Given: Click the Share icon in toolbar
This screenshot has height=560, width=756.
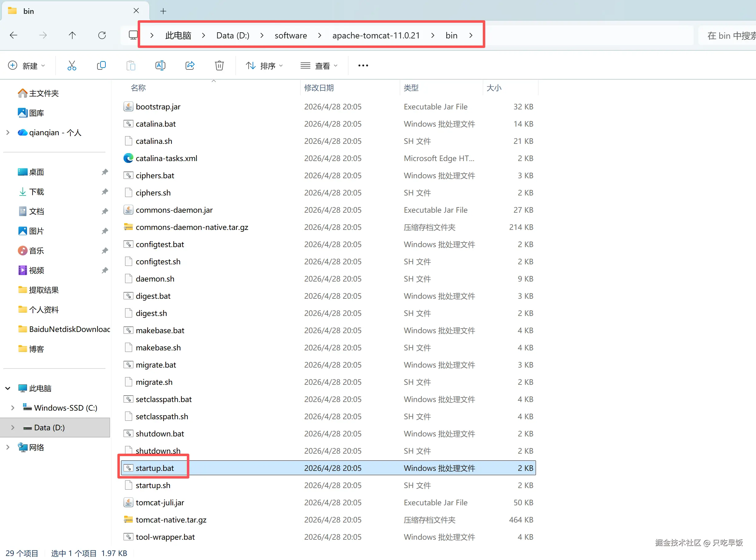Looking at the screenshot, I should coord(190,65).
